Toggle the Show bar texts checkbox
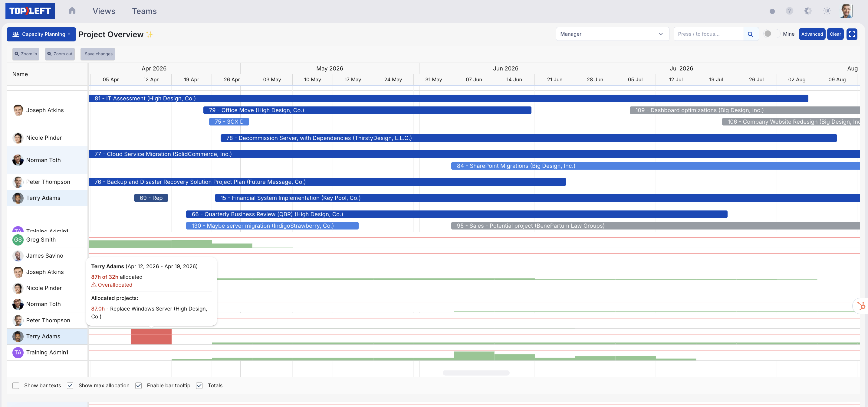Viewport: 868px width, 407px height. click(x=16, y=386)
